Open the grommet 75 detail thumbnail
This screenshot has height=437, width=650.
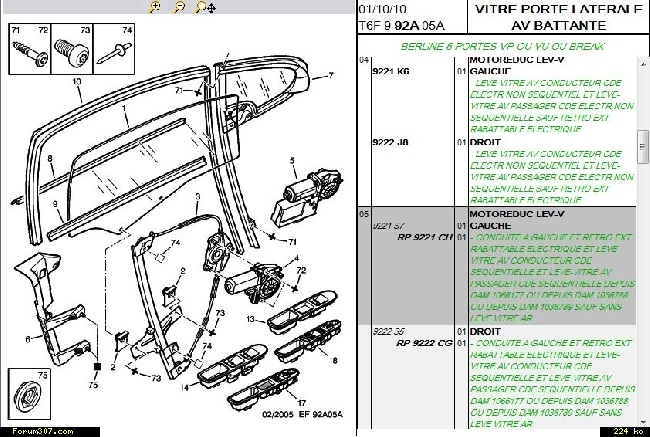(29, 394)
